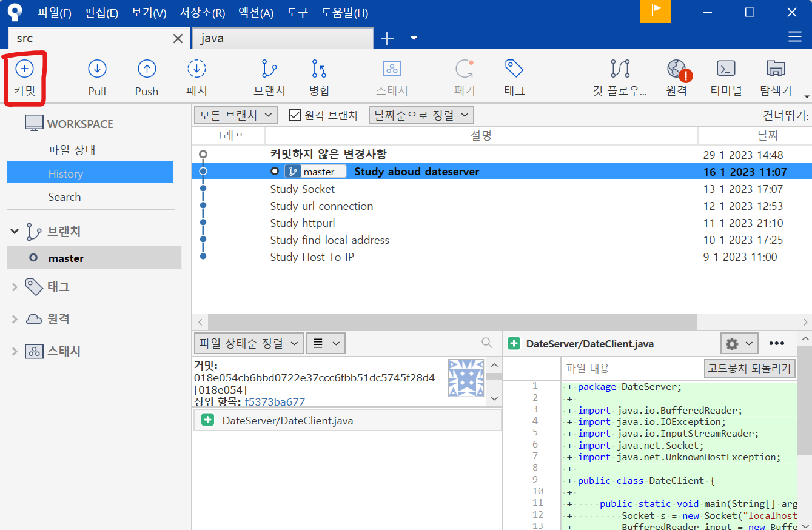Select History in the sidebar
Viewport: 812px width, 530px height.
point(90,173)
